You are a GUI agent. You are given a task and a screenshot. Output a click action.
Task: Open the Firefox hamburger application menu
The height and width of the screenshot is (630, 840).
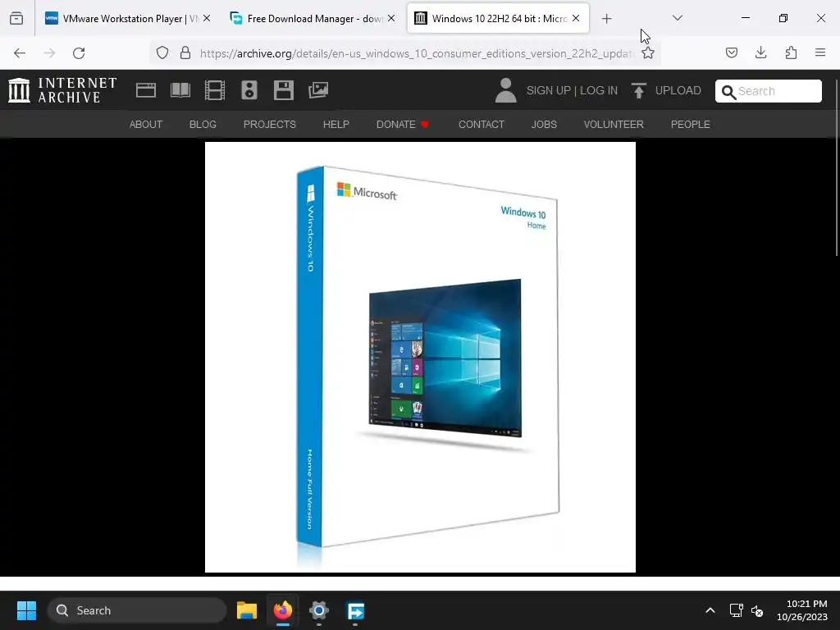coord(820,53)
